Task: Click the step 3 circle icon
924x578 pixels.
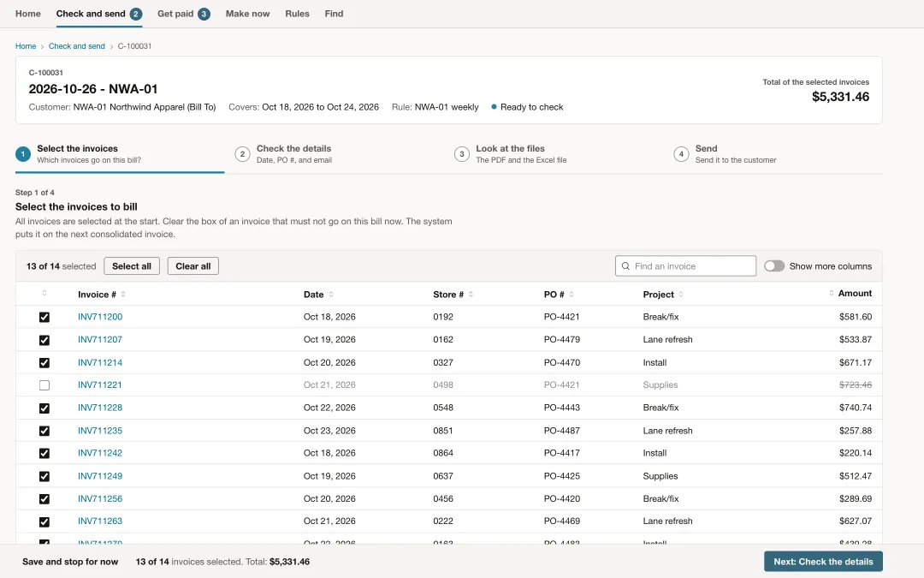Action: pos(462,154)
